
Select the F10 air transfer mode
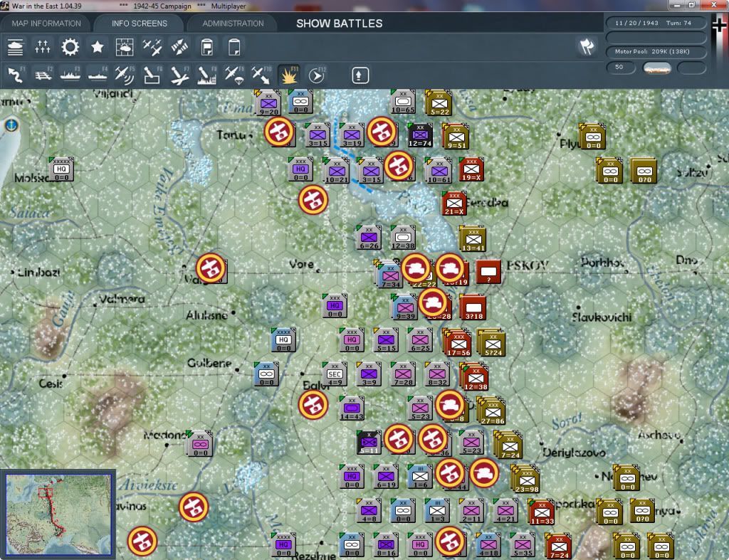click(261, 75)
